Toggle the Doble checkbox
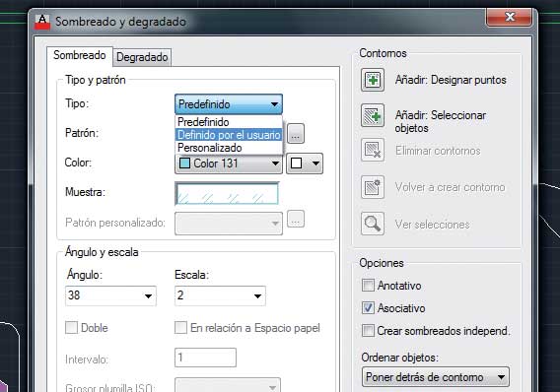This screenshot has width=560, height=392. (71, 327)
